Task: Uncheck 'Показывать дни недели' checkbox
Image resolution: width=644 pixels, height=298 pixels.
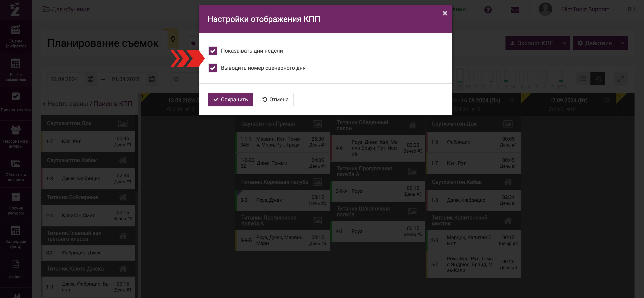Action: (213, 51)
